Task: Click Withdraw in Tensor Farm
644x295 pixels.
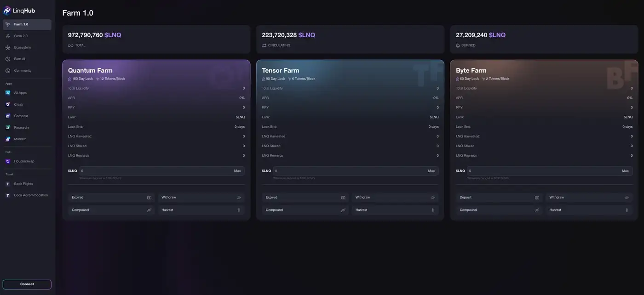Action: (395, 198)
